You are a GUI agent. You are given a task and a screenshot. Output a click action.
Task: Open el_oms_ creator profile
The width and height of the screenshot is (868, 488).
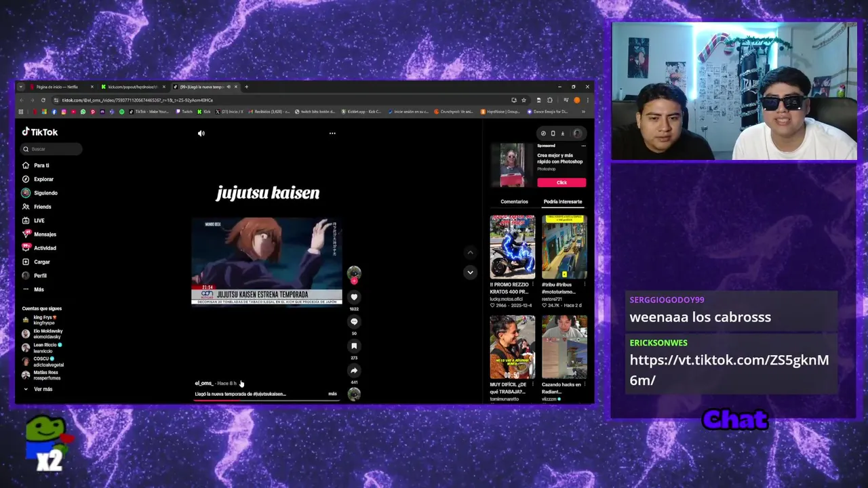(x=203, y=383)
